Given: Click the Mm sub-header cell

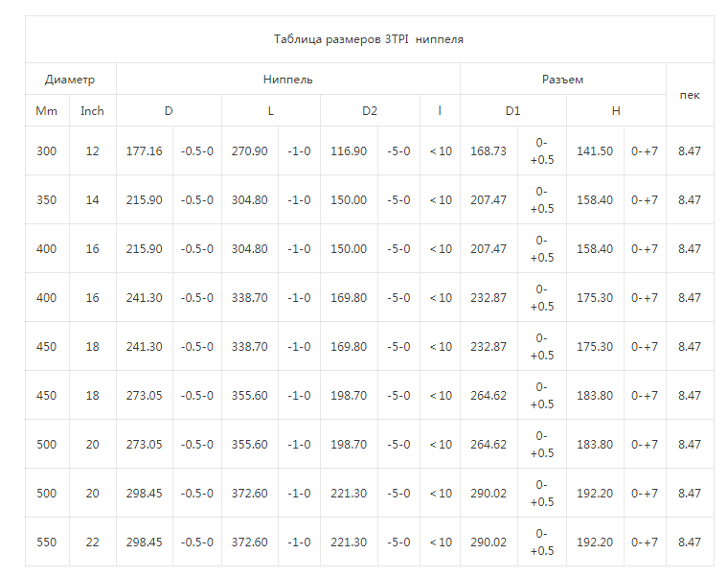Looking at the screenshot, I should pyautogui.click(x=47, y=111).
